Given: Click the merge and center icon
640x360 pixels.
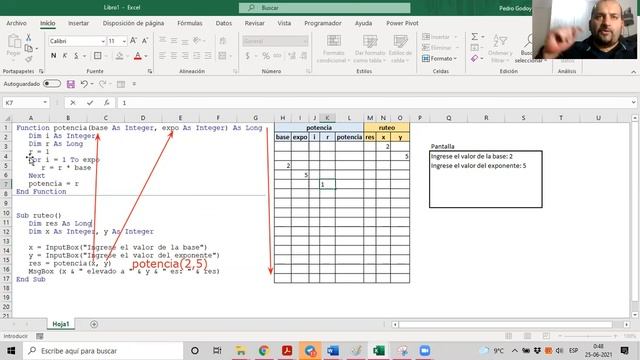Looking at the screenshot, I should [x=222, y=56].
